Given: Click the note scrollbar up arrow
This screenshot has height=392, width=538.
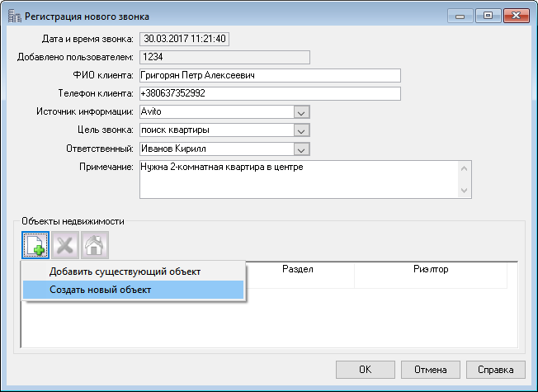Looking at the screenshot, I should pos(465,168).
